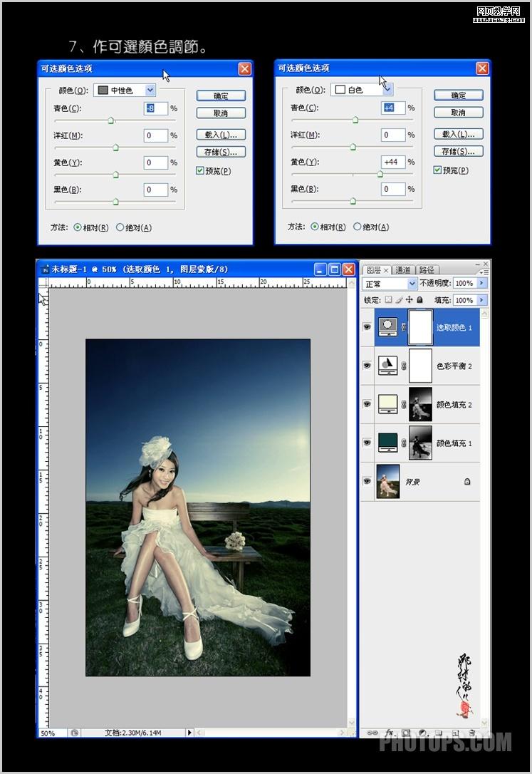Toggle lock image pixels brush icon

[x=399, y=299]
